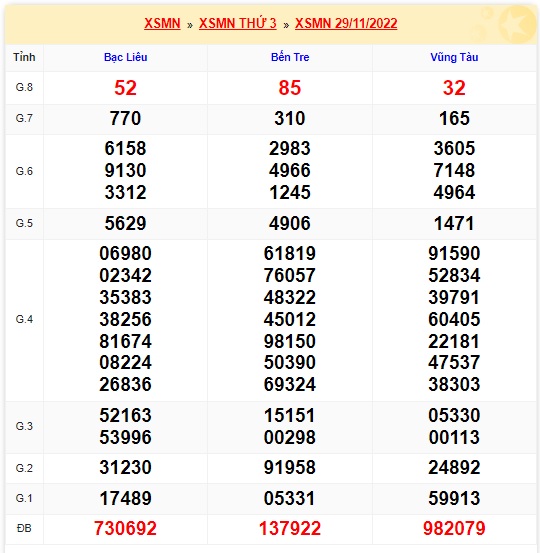Select the Bến Tre province header
The width and height of the screenshot is (540, 553).
click(x=290, y=57)
